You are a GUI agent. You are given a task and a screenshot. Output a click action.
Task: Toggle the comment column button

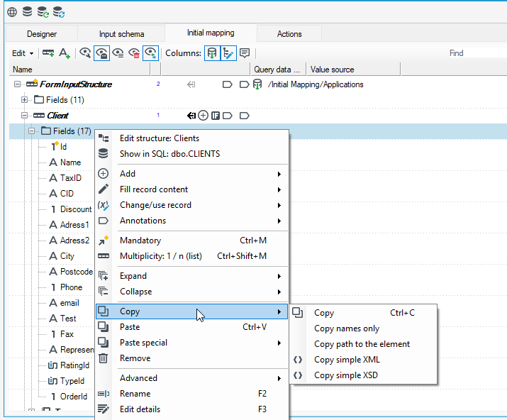tap(245, 52)
